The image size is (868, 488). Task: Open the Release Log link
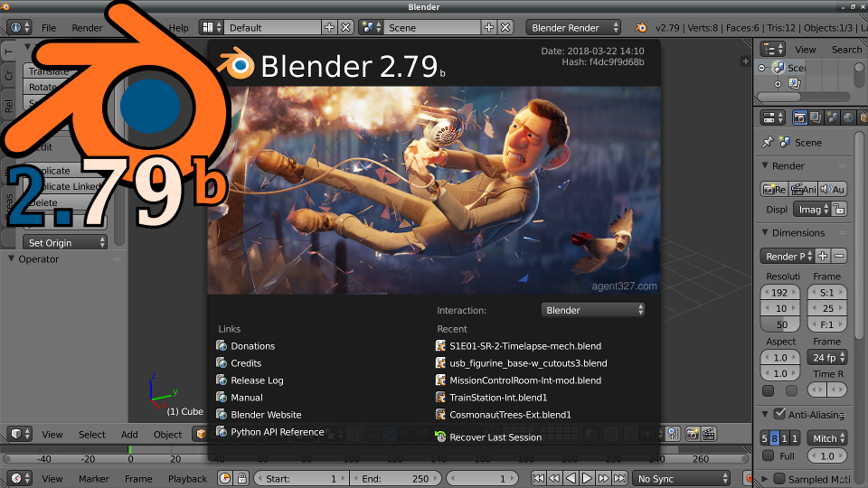(257, 380)
